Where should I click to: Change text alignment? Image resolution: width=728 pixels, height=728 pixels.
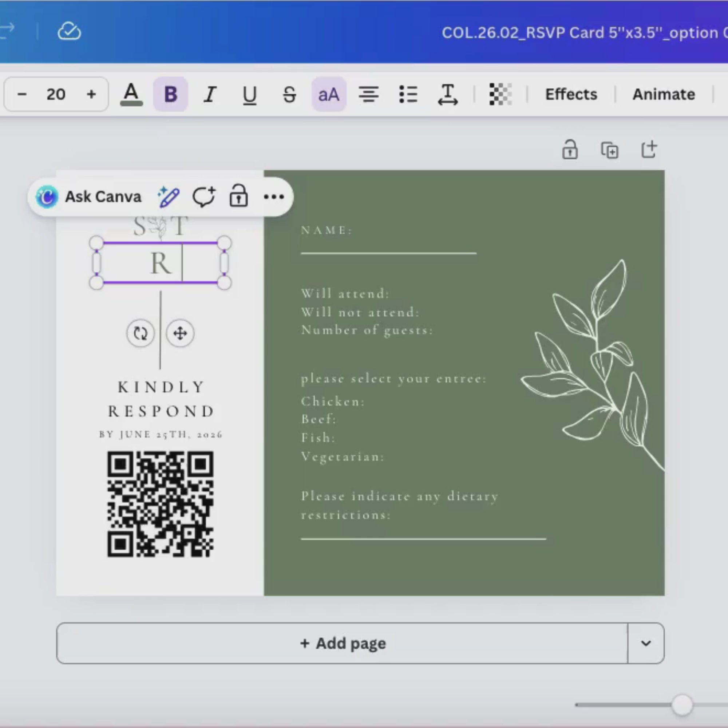(x=368, y=94)
